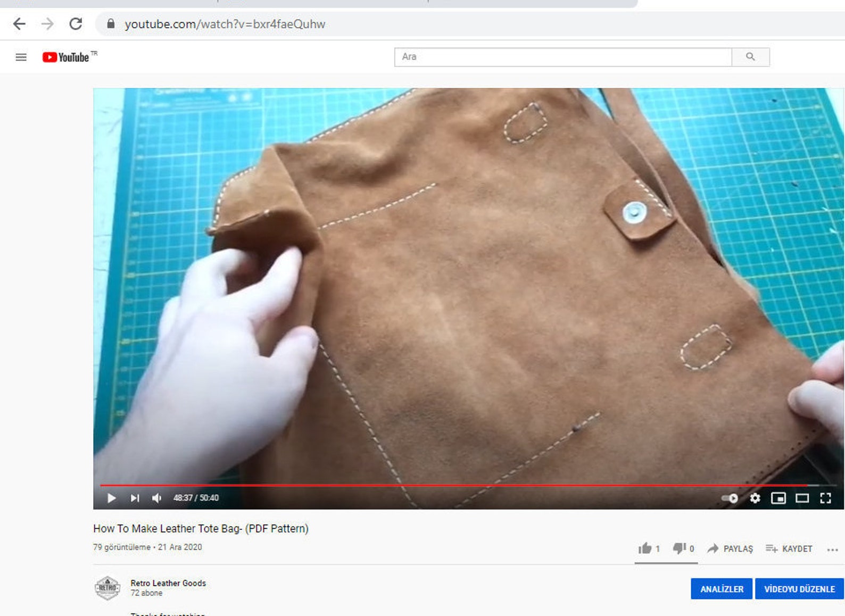Screen dimensions: 845x616
Task: Open player settings gear menu
Action: tap(755, 498)
